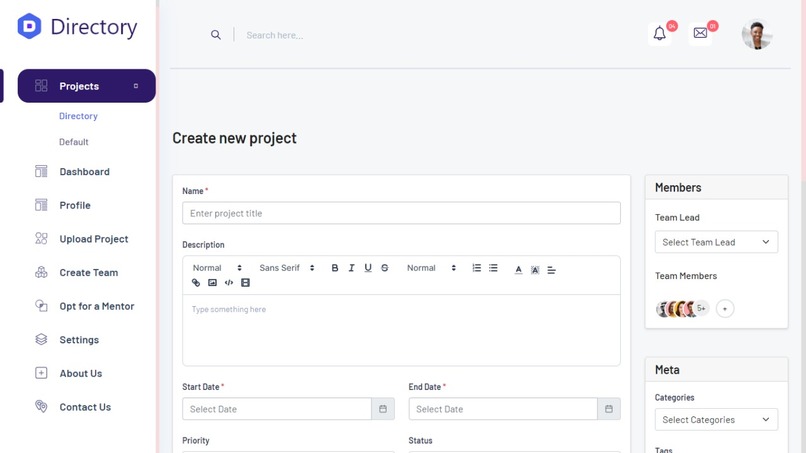The image size is (806, 453).
Task: Open Settings from the sidebar
Action: tap(79, 340)
